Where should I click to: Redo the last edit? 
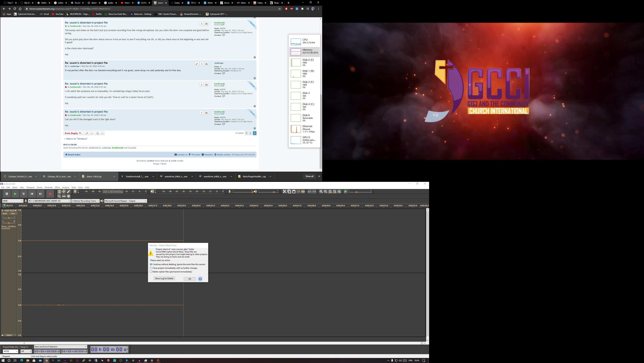click(x=314, y=192)
